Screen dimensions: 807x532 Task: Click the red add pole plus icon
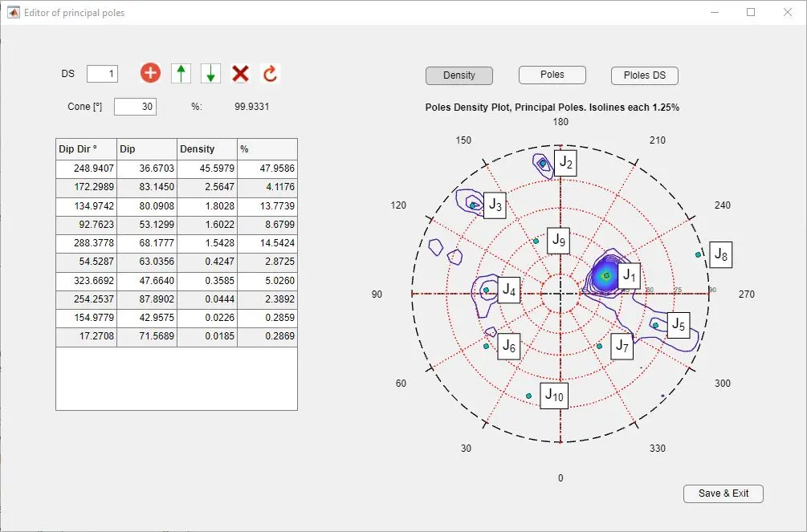pyautogui.click(x=150, y=74)
